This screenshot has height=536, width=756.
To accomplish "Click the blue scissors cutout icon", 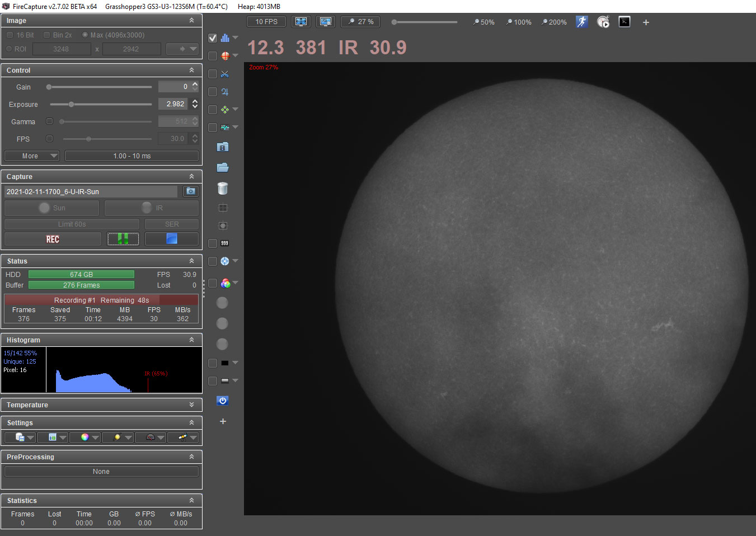I will tap(225, 74).
